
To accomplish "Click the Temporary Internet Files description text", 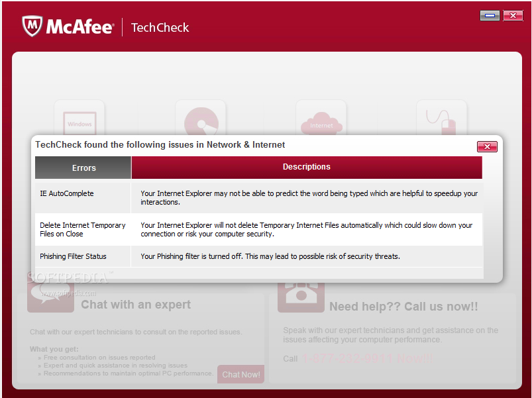I will pyautogui.click(x=306, y=230).
